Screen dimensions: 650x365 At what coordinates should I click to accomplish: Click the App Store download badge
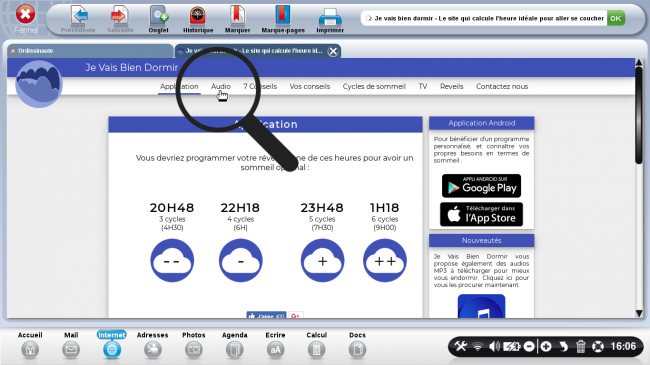(481, 214)
